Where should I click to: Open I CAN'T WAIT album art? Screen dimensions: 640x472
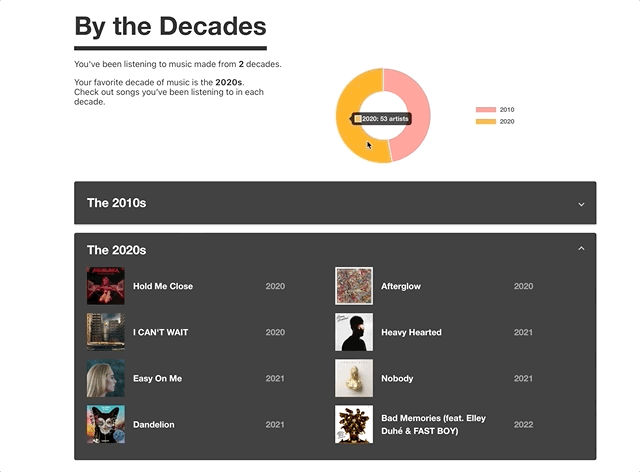tap(106, 332)
